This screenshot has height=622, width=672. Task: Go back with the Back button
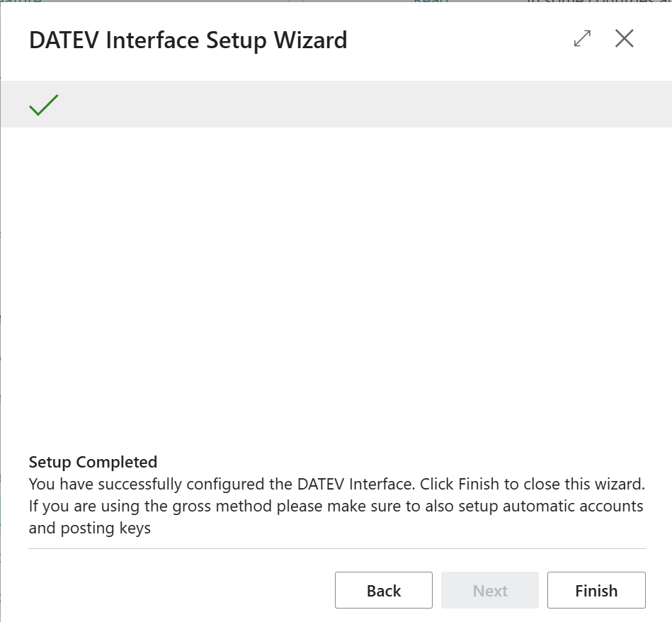[383, 590]
